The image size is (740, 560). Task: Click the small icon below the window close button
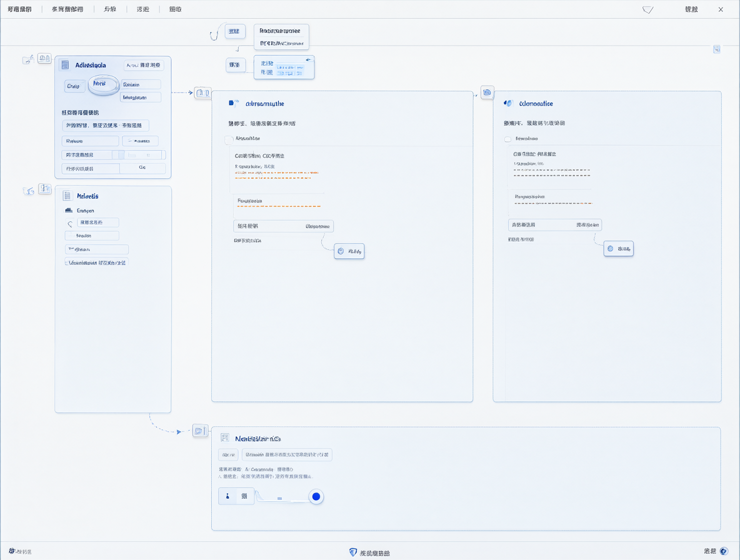(x=716, y=49)
